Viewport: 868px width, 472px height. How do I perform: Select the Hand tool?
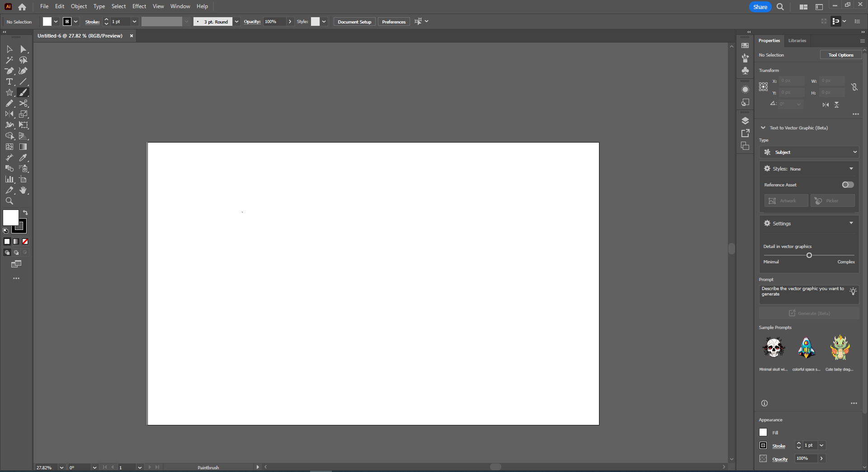click(x=24, y=190)
